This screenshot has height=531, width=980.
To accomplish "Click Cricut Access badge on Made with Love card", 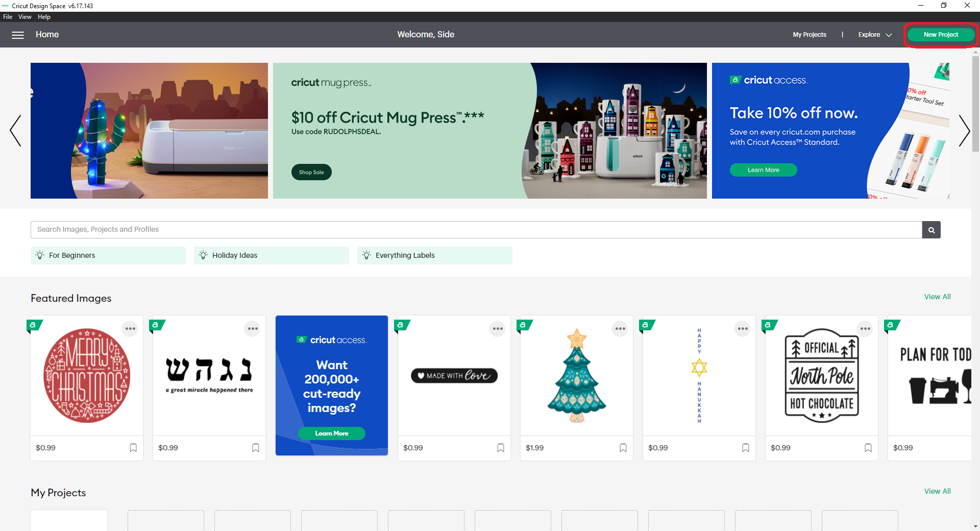I will [402, 325].
